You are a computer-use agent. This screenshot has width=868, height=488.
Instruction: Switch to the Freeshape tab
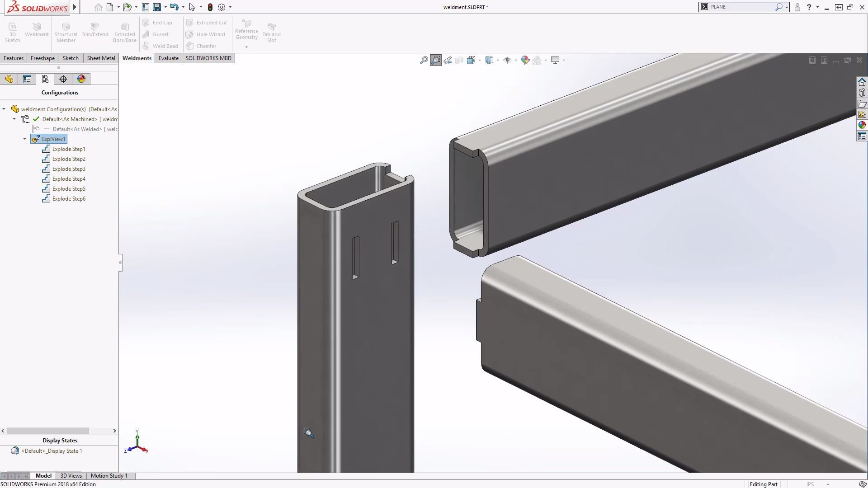(x=42, y=58)
